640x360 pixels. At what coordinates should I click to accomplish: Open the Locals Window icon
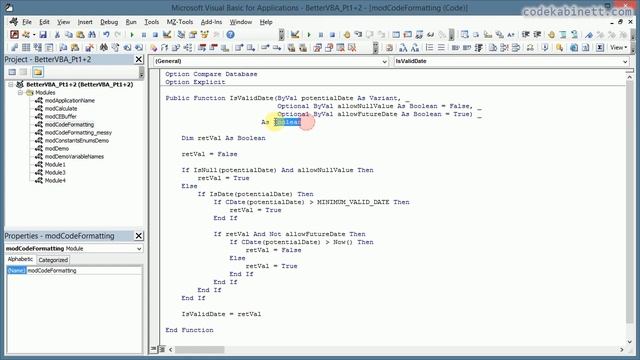point(396,35)
